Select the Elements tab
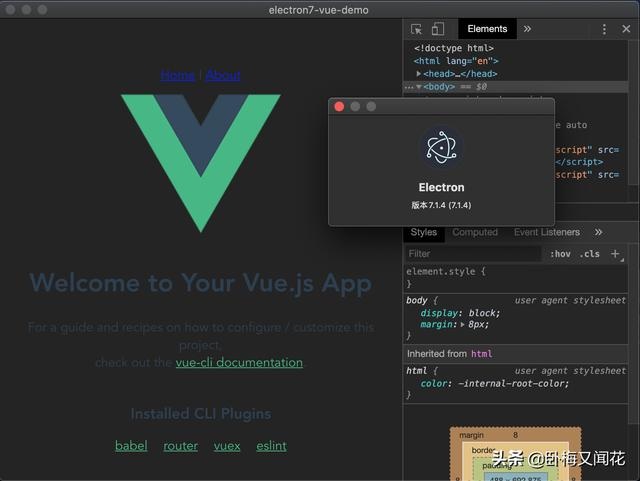This screenshot has height=481, width=640. [487, 29]
